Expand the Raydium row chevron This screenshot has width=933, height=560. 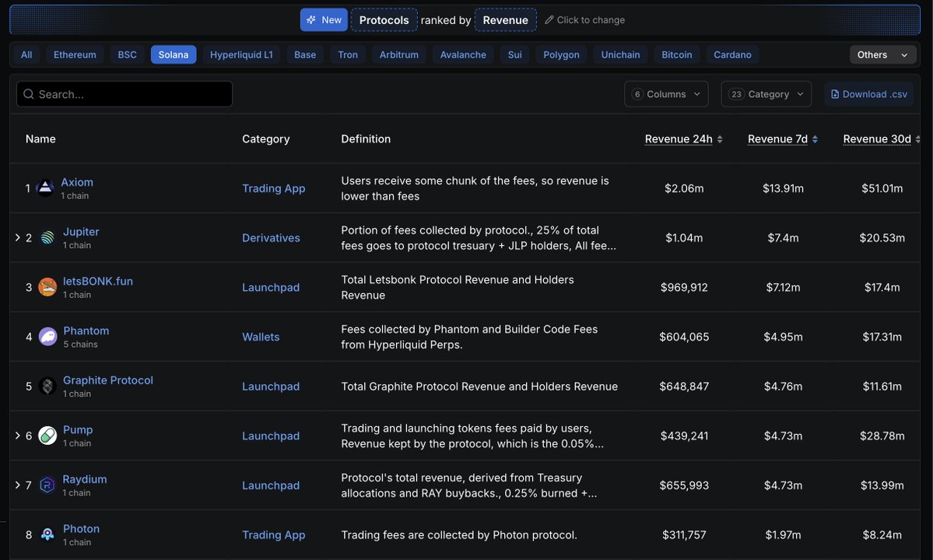17,485
